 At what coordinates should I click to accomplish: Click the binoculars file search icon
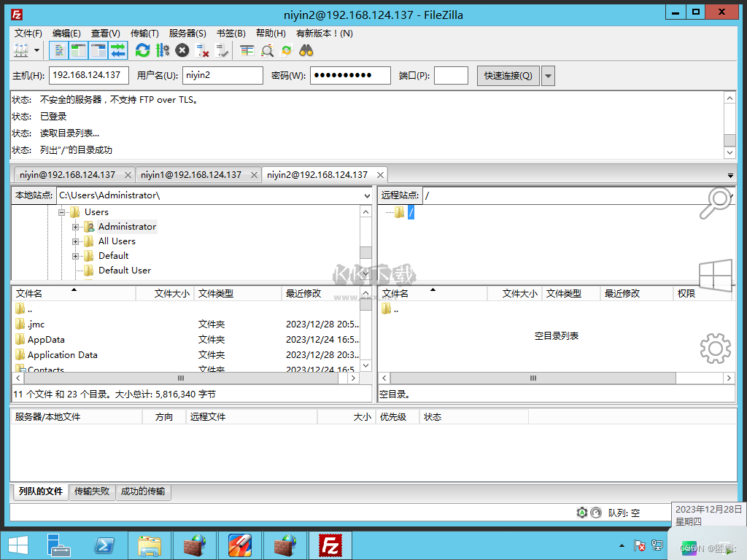306,50
